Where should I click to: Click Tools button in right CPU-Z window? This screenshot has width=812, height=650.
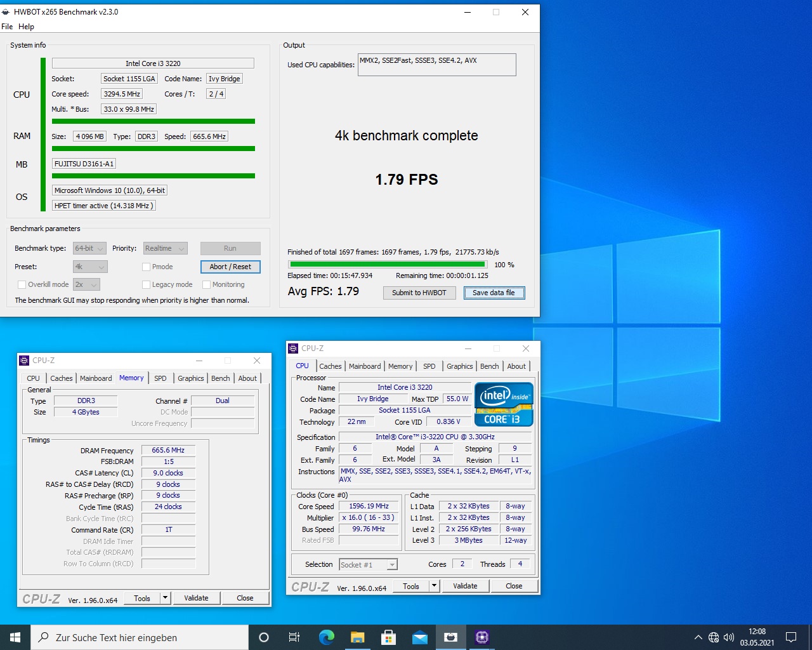[411, 586]
